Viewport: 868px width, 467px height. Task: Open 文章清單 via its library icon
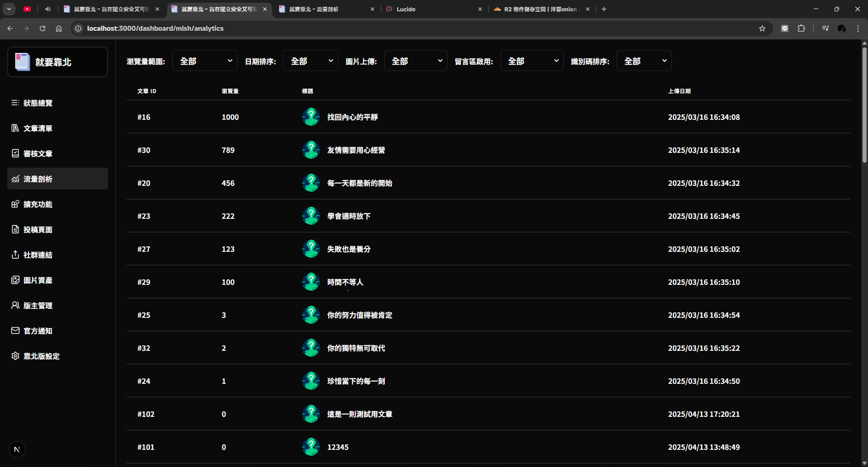pyautogui.click(x=15, y=128)
